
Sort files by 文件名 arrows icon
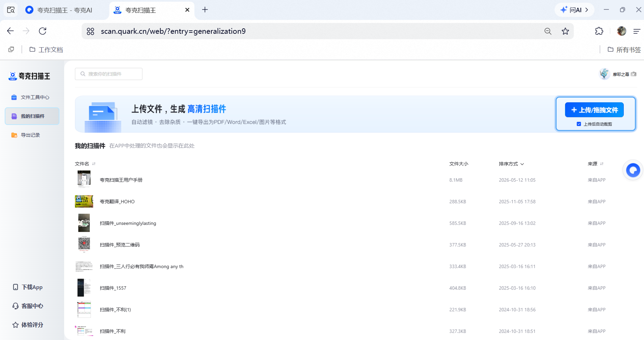click(x=94, y=164)
